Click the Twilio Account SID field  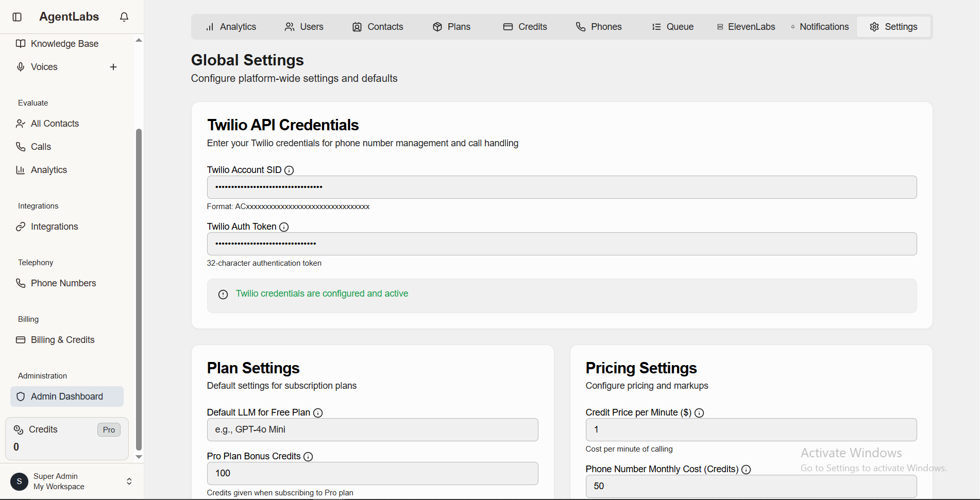point(562,187)
